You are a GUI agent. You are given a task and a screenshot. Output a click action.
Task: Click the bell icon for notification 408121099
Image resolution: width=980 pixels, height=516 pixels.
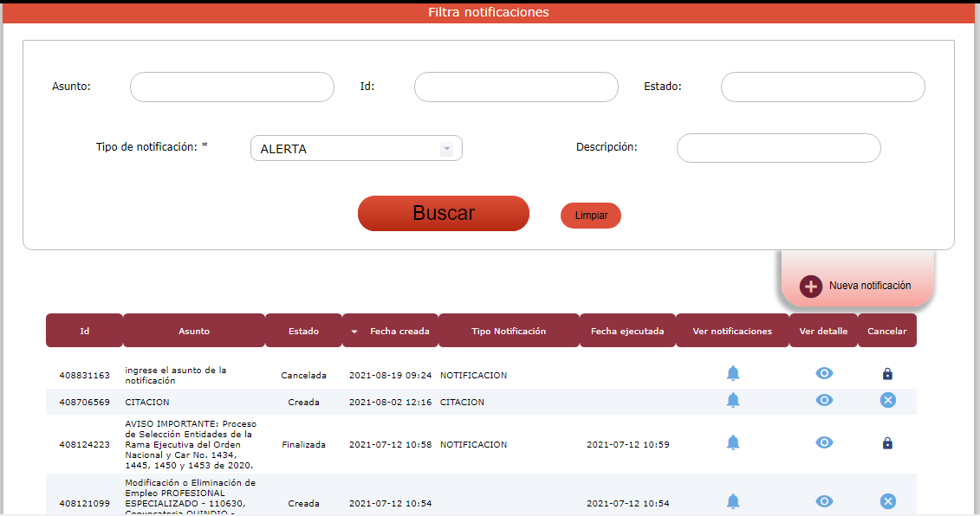click(x=733, y=501)
